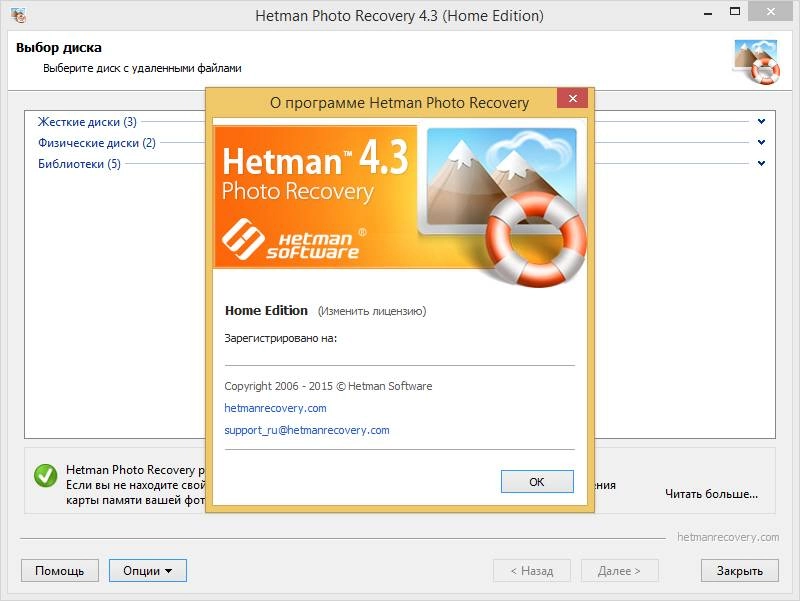Expand the Физические диски (2) section chevron

[x=761, y=142]
